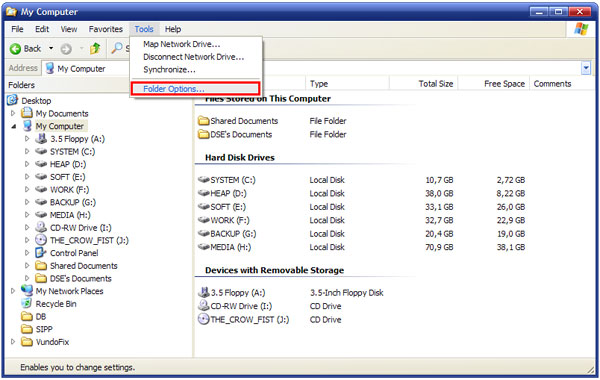The height and width of the screenshot is (380, 600).
Task: Click the Search magnifier toolbar icon
Action: pyautogui.click(x=117, y=48)
